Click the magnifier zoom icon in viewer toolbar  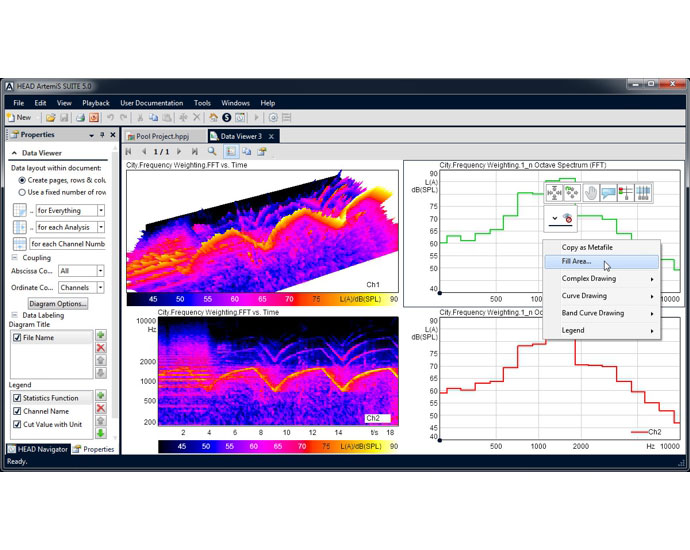(212, 152)
